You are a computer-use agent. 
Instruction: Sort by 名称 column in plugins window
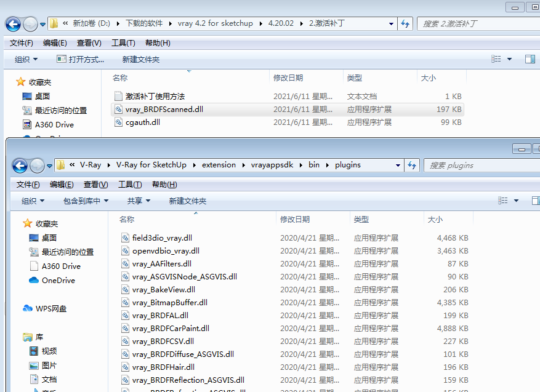pos(127,220)
